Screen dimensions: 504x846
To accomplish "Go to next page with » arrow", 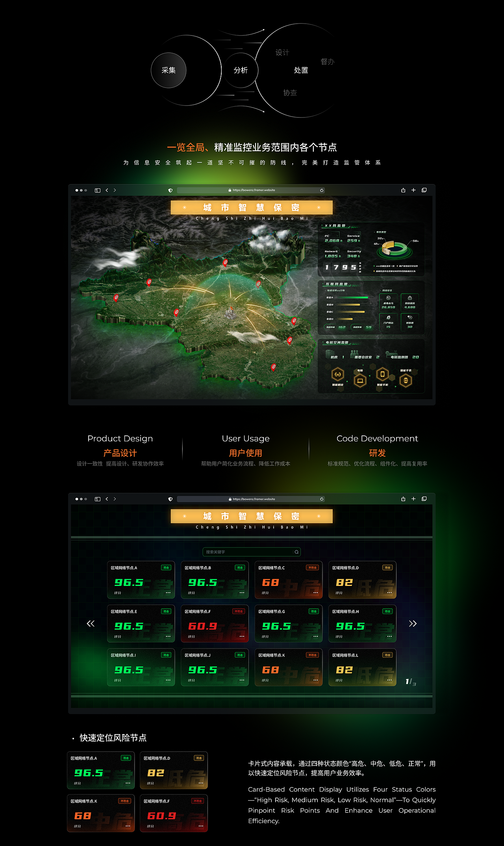I will 413,623.
